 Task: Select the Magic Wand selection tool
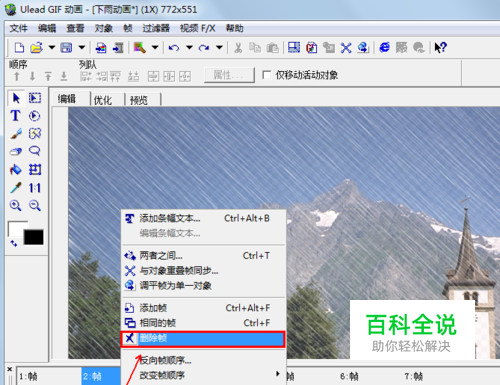pyautogui.click(x=35, y=134)
